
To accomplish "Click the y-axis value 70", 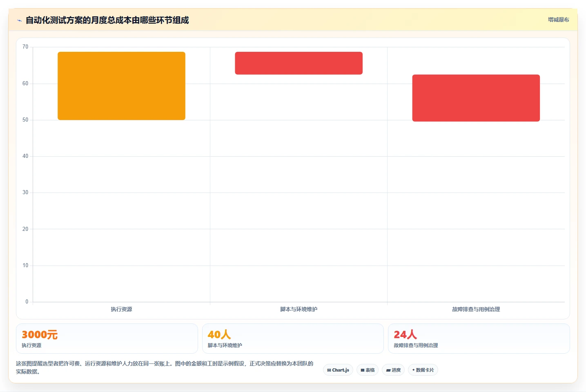I will coord(25,47).
